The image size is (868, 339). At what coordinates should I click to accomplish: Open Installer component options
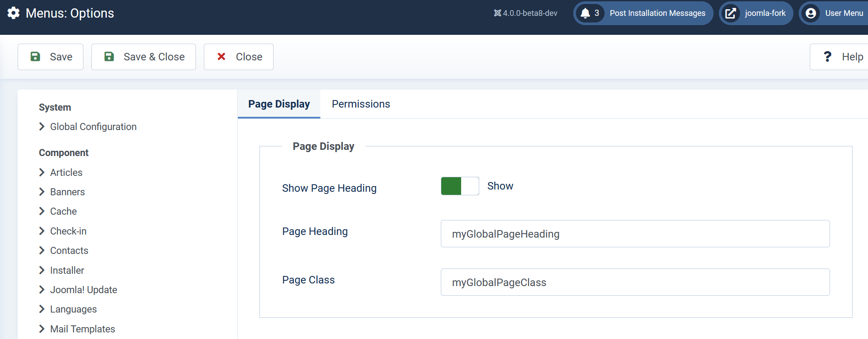tap(67, 270)
